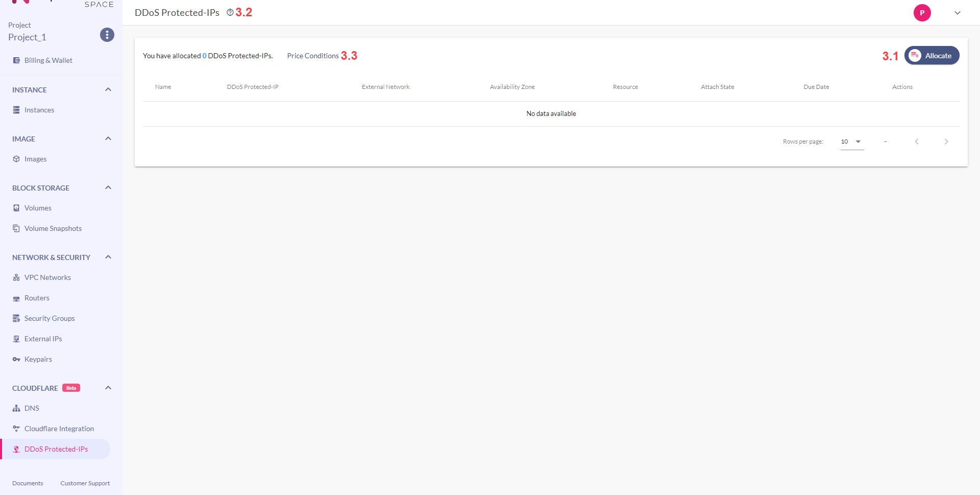Go to next page of table

pos(946,142)
